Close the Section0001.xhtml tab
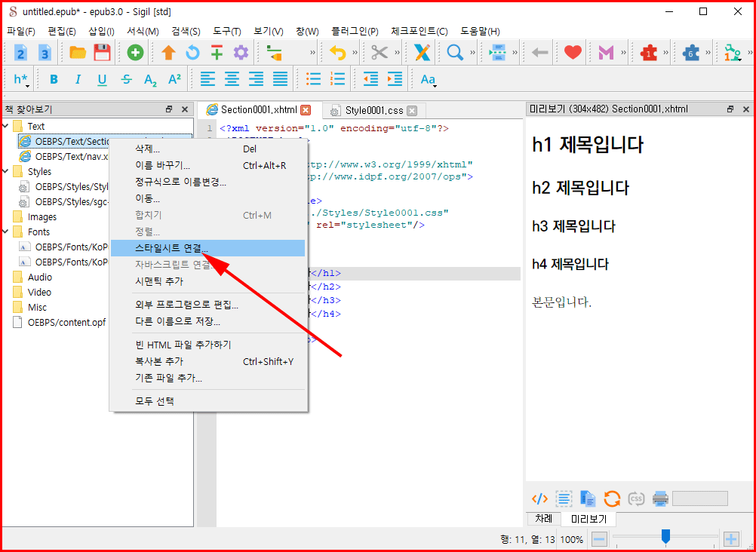 pyautogui.click(x=306, y=110)
